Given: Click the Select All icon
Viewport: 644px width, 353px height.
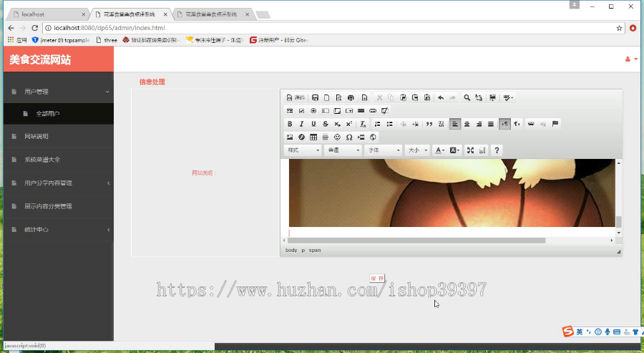Looking at the screenshot, I should point(492,98).
